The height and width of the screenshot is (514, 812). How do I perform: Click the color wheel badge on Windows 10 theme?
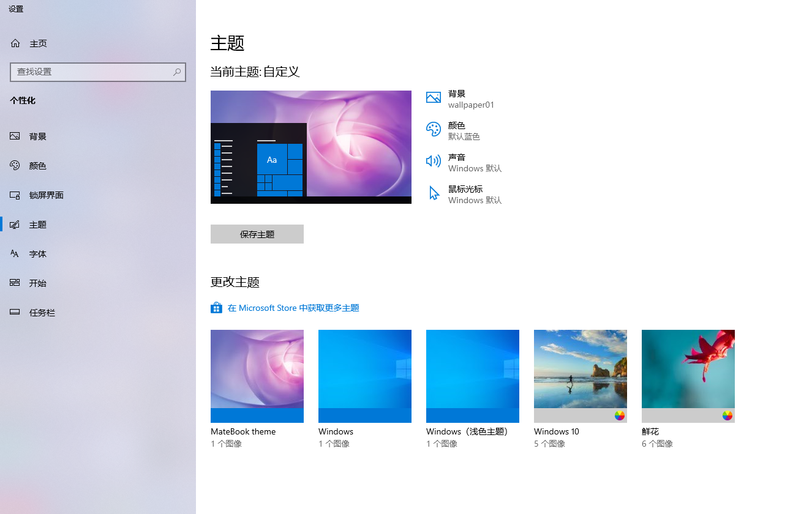pyautogui.click(x=620, y=415)
